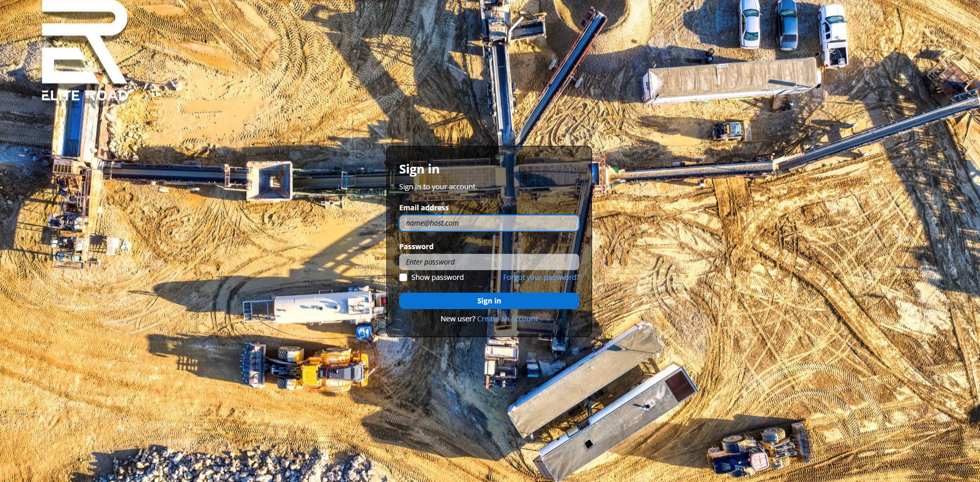Click the Email address field label

tap(424, 208)
